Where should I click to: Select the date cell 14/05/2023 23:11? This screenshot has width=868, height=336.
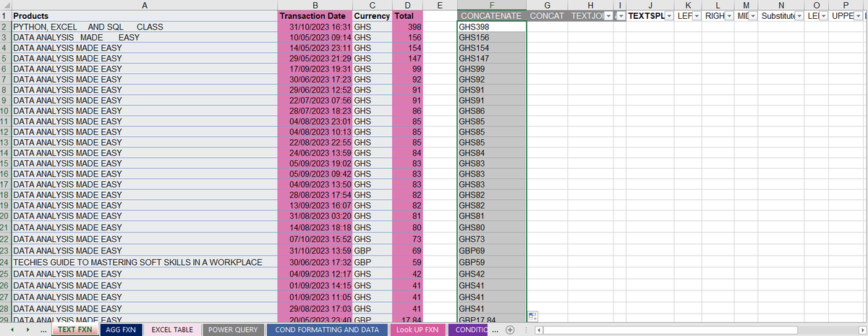[x=315, y=48]
